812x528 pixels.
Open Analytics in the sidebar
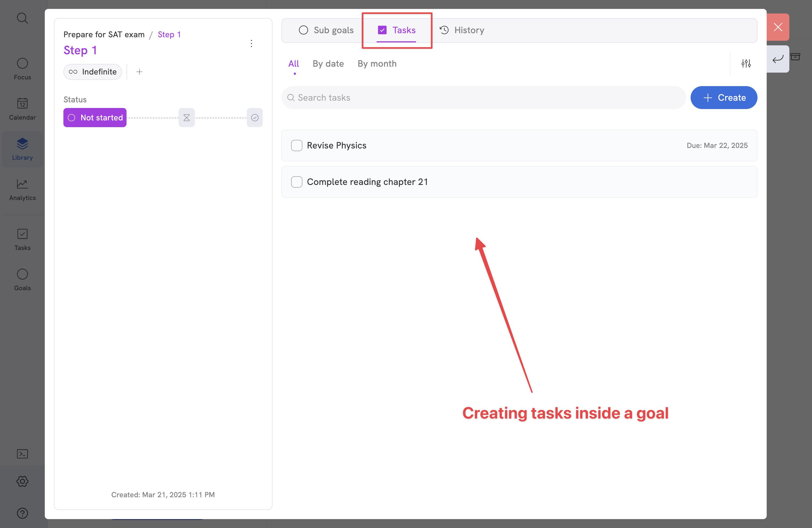pyautogui.click(x=22, y=190)
